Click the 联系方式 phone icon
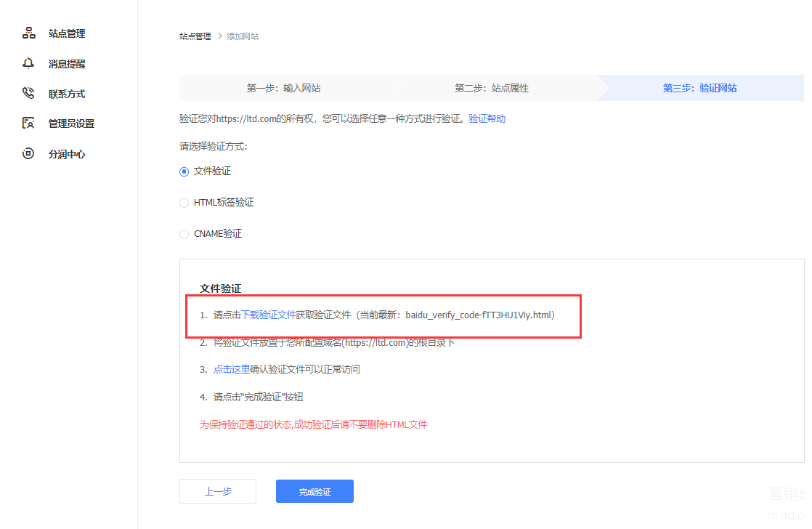The width and height of the screenshot is (812, 529). pyautogui.click(x=29, y=94)
